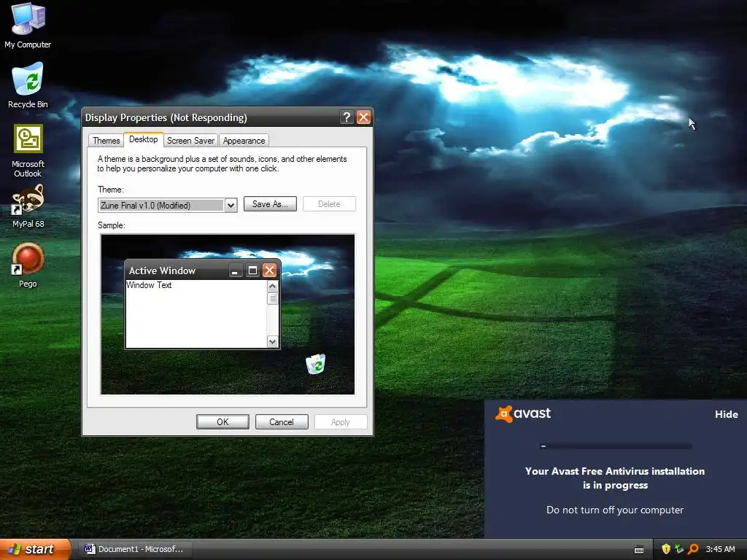
Task: Click the disabled Apply button
Action: 341,422
